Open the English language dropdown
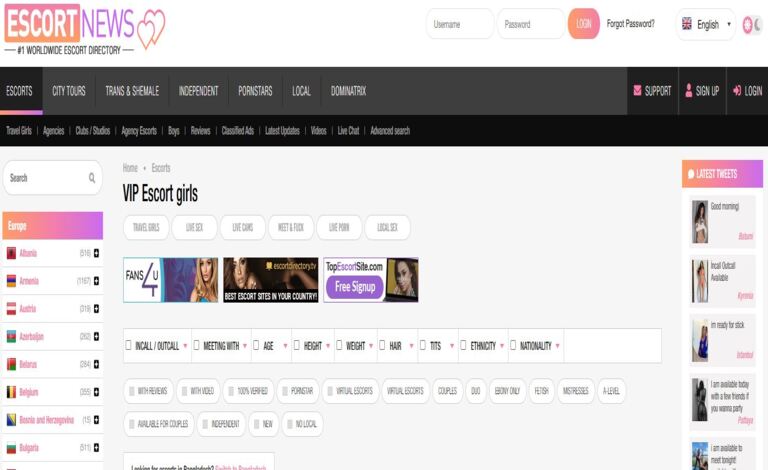The height and width of the screenshot is (470, 768). click(x=706, y=24)
